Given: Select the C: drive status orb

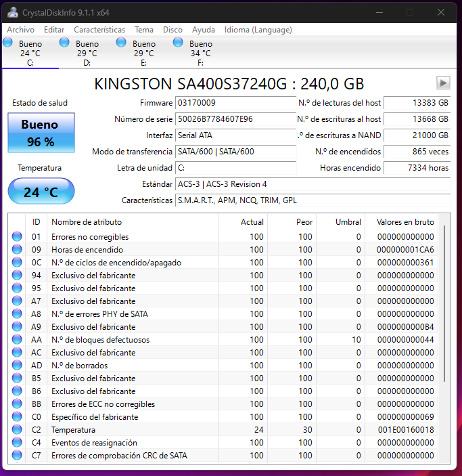Looking at the screenshot, I should 7,42.
